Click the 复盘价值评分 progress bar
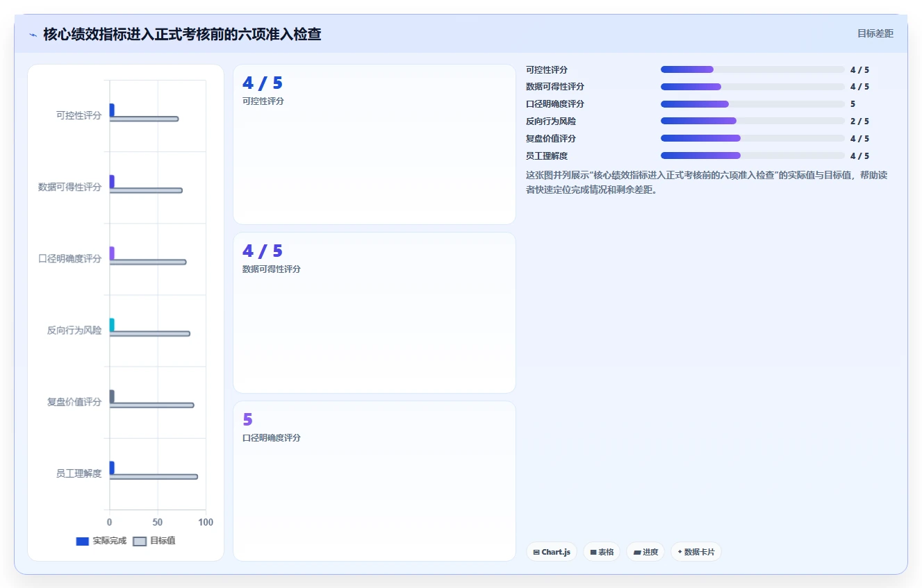The height and width of the screenshot is (588, 922). (752, 138)
